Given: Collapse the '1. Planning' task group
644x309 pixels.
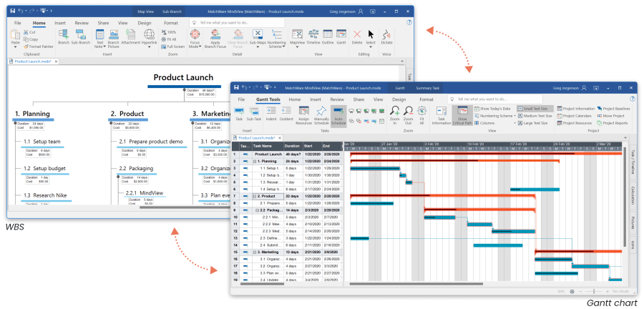Looking at the screenshot, I should 255,161.
